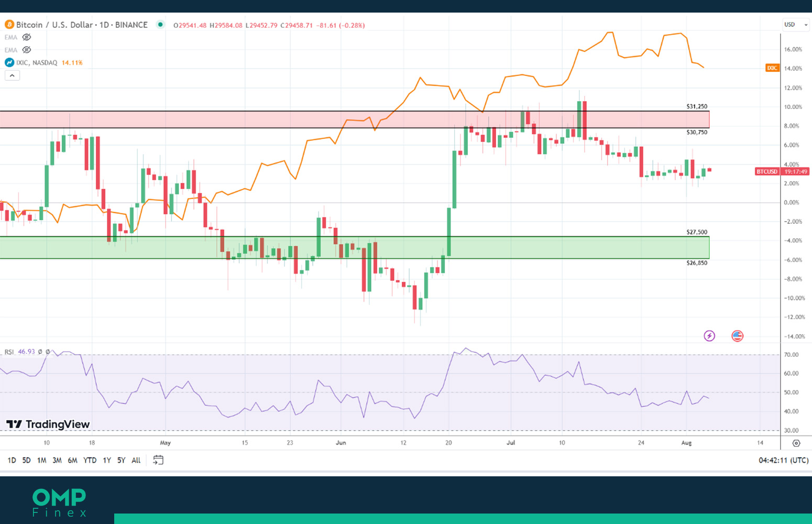Click the Jun date on time axis
Image resolution: width=812 pixels, height=524 pixels.
coord(341,443)
